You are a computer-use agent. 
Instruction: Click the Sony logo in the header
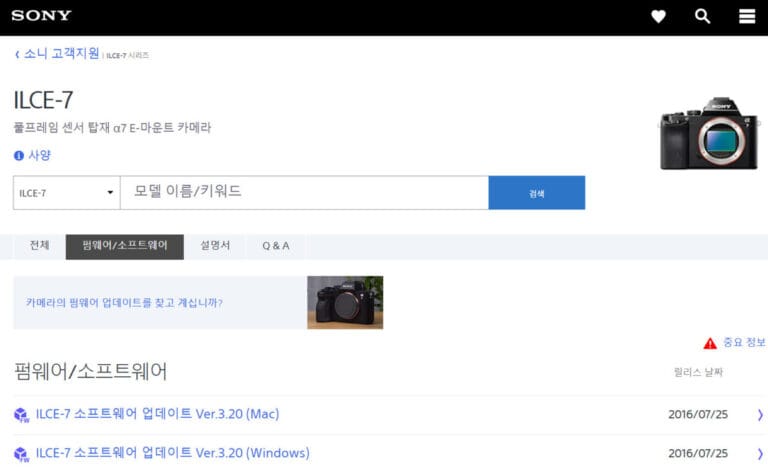coord(41,16)
